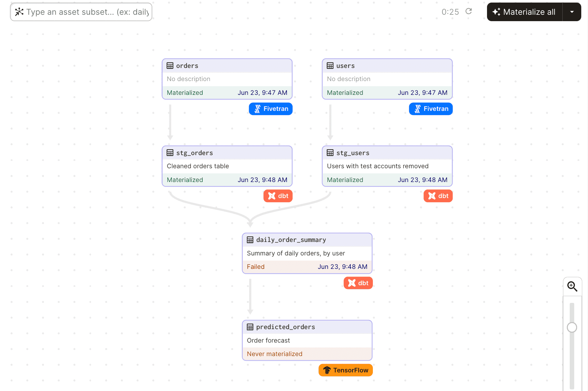Click Never materialized on predicted_orders
The image size is (588, 391).
tap(274, 354)
